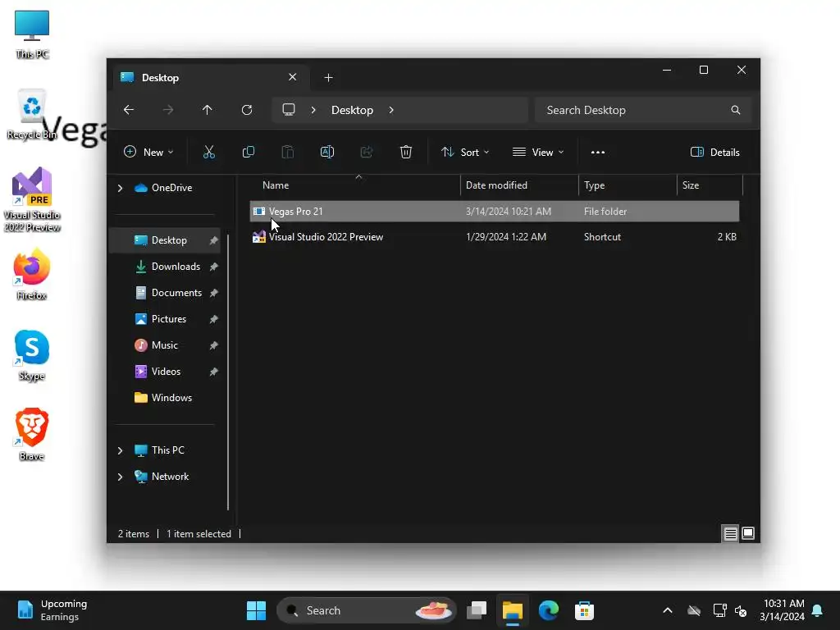This screenshot has width=840, height=630.
Task: Click chevron before Desktop in address bar
Action: (313, 110)
